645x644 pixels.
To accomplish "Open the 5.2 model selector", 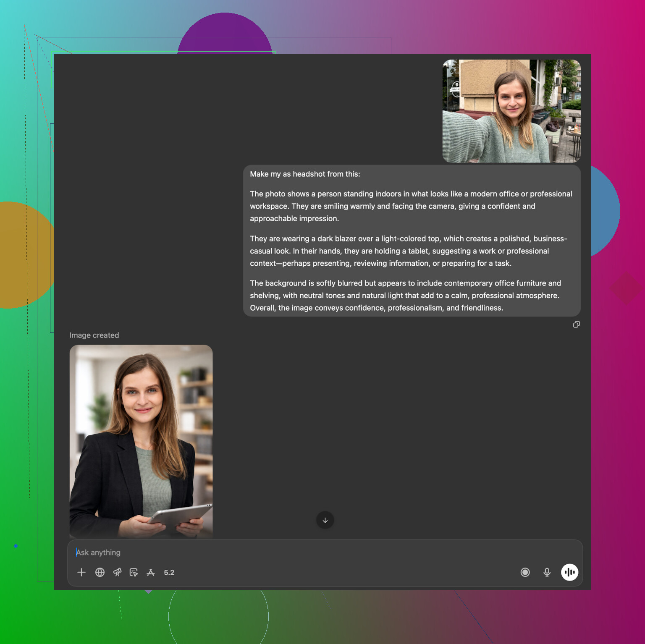I will pyautogui.click(x=169, y=573).
